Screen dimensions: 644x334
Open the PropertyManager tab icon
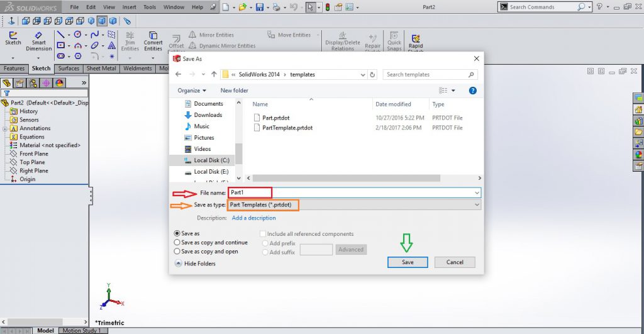19,83
